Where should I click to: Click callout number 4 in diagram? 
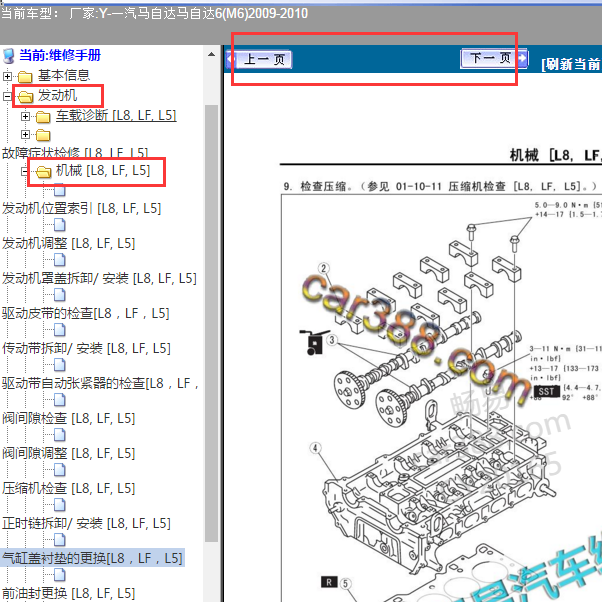pyautogui.click(x=316, y=448)
